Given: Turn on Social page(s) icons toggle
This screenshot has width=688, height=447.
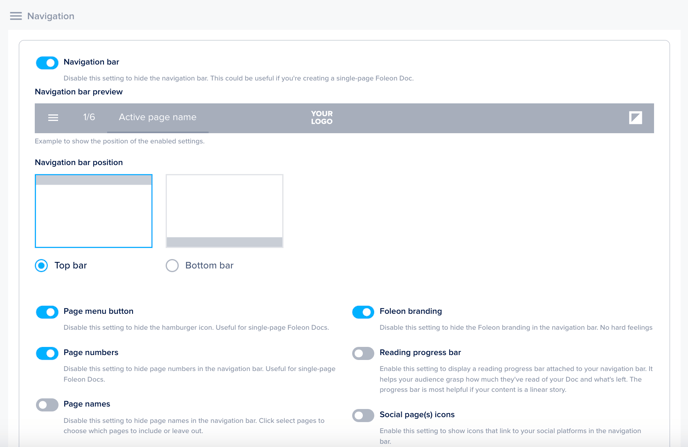Looking at the screenshot, I should pyautogui.click(x=363, y=415).
